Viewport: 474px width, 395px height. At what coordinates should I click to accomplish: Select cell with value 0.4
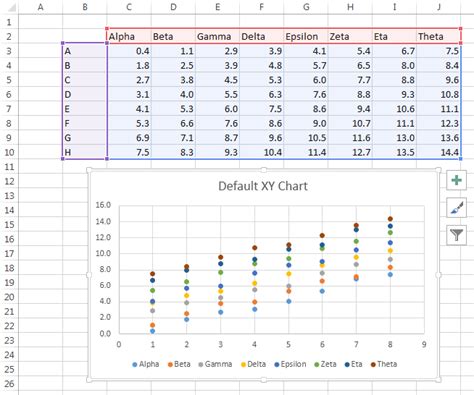coord(129,51)
